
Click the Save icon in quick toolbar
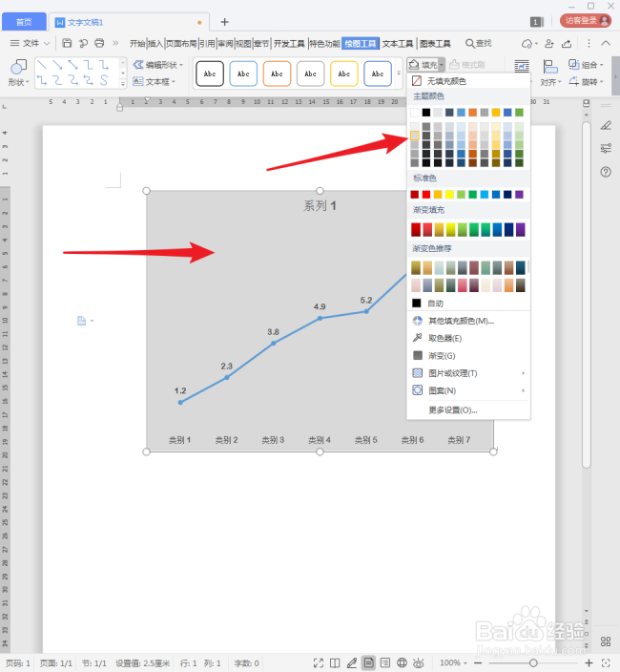(67, 43)
